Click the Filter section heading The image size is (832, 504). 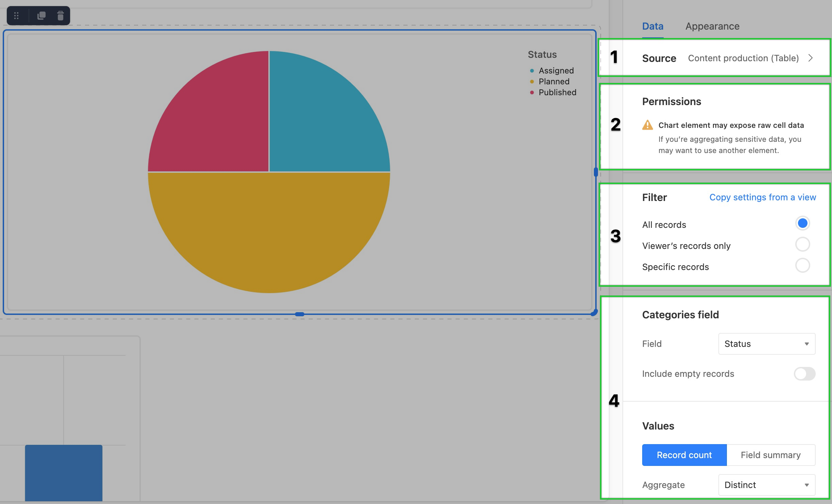click(x=654, y=197)
